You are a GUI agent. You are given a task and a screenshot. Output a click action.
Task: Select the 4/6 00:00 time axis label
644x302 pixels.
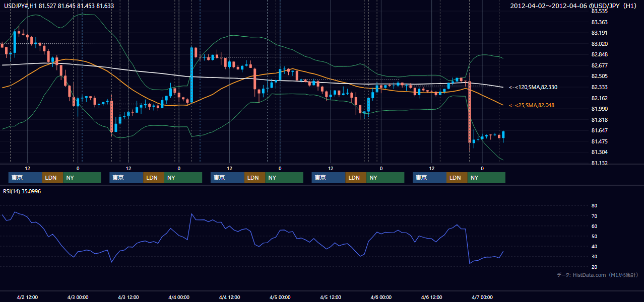[381, 297]
